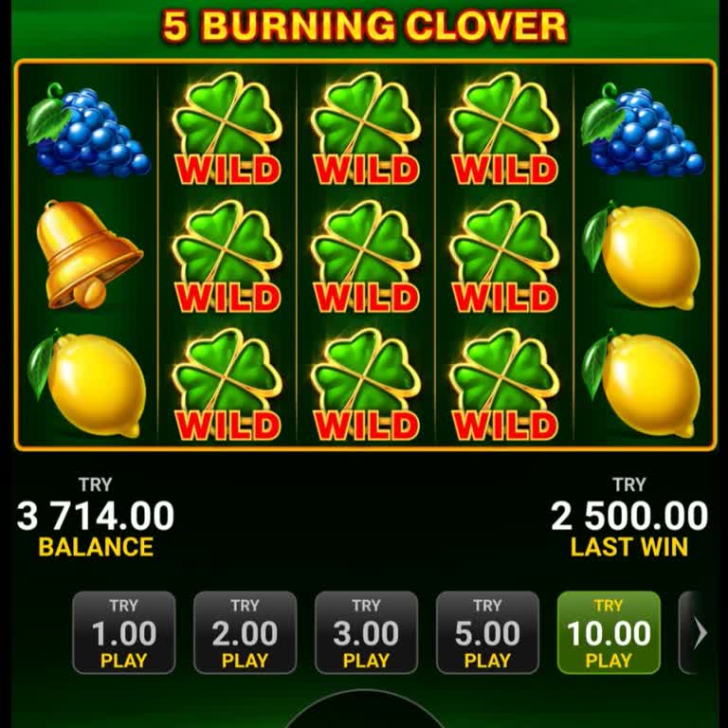
Task: Click the top Wild clover on second reel
Action: [227, 129]
